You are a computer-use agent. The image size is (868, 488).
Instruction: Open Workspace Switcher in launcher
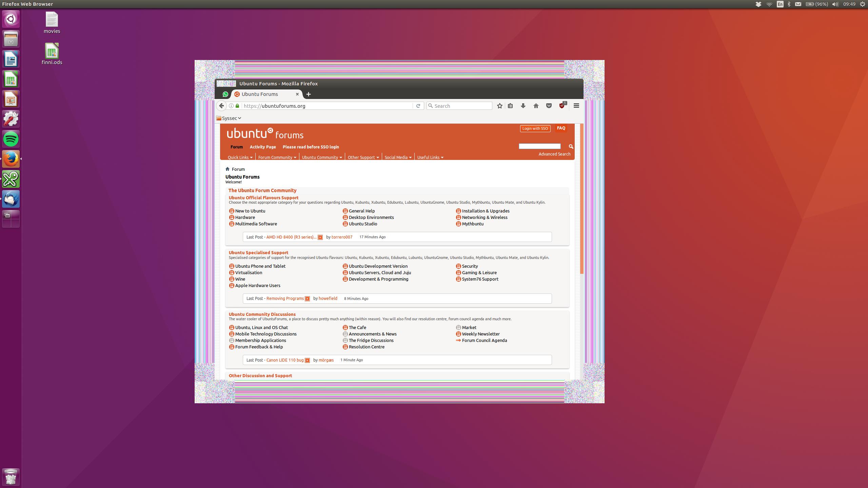11,219
